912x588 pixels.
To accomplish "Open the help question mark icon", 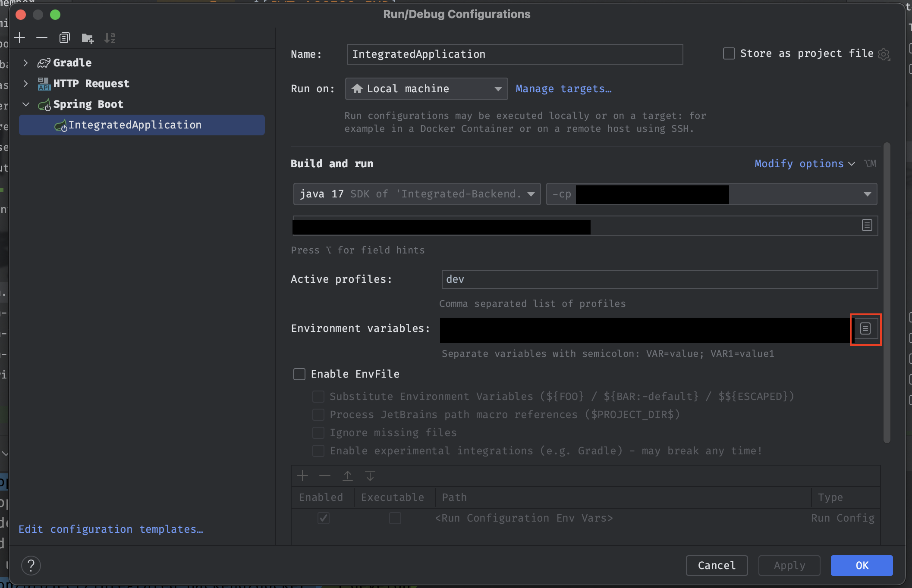I will 31,565.
